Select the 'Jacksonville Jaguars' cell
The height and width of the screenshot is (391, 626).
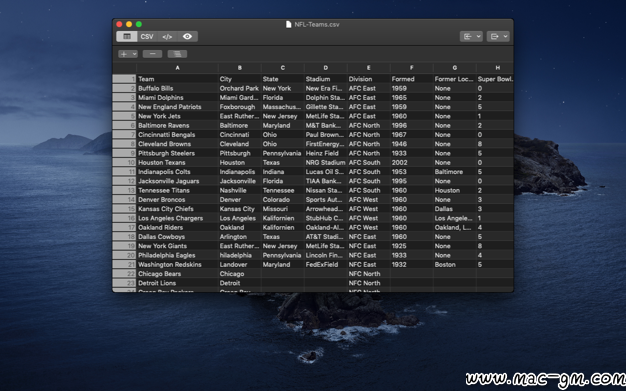click(x=177, y=181)
